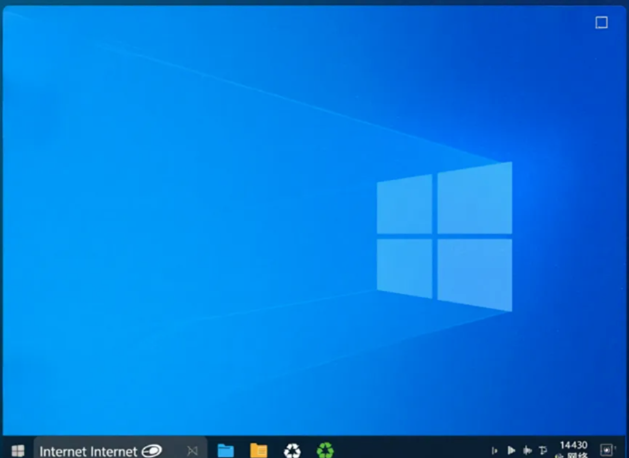
Task: Click the square icon at desktop top-right
Action: point(601,22)
